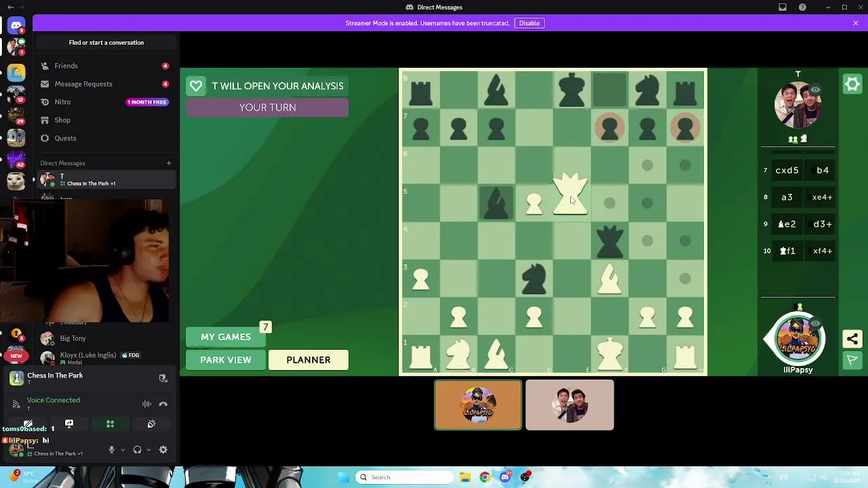Viewport: 868px width, 488px height.
Task: Open Discord user settings gear
Action: (x=163, y=449)
